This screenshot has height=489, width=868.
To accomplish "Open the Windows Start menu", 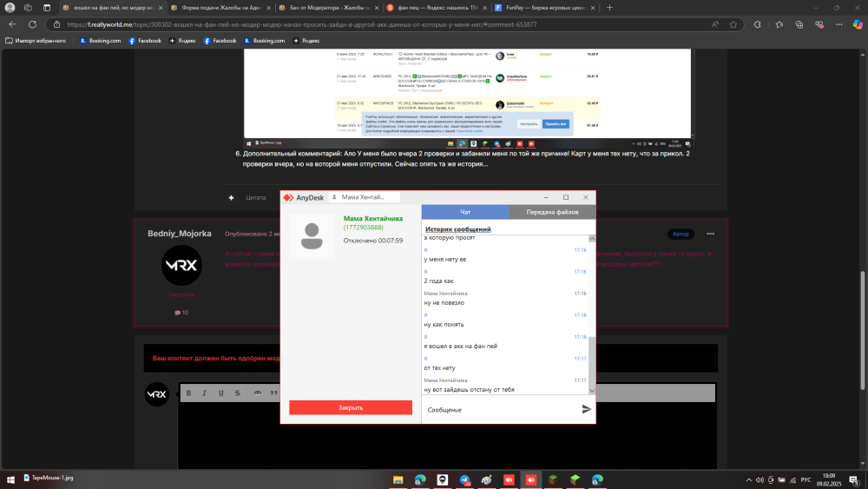I will [x=10, y=479].
